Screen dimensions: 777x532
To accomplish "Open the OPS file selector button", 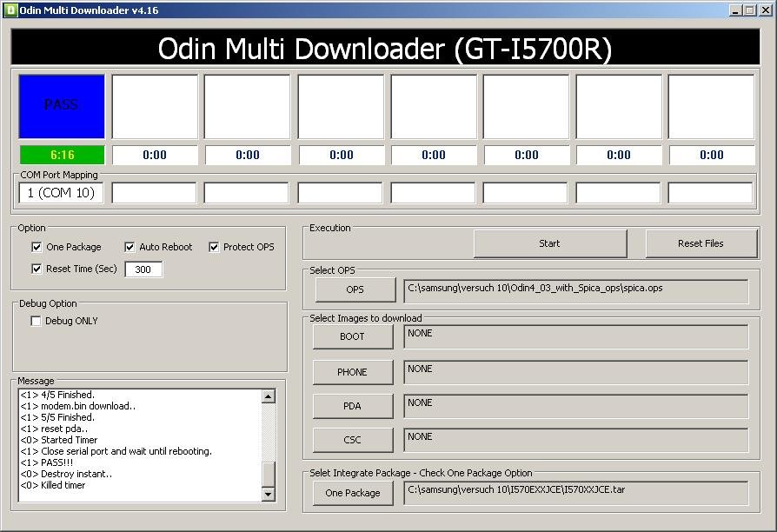I will [x=355, y=289].
